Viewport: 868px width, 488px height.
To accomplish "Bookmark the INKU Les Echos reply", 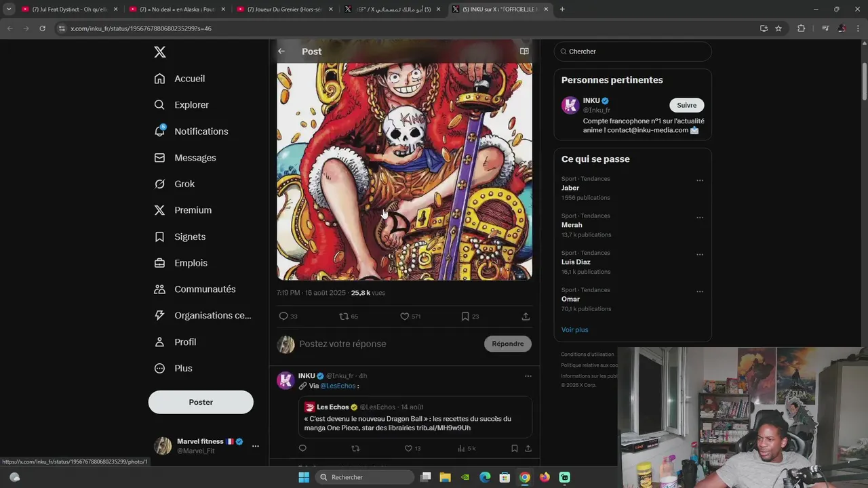I will (515, 449).
